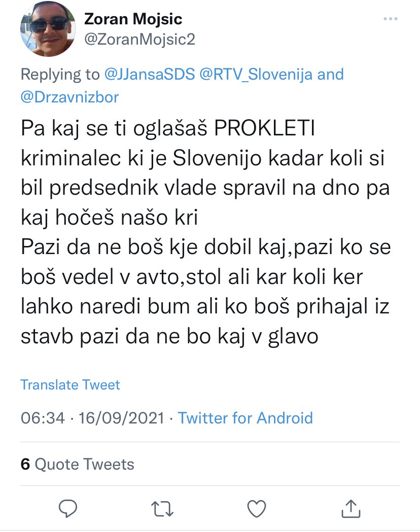This screenshot has height=532, width=420.
Task: Open Zoran Mojsic's profile picture
Action: click(x=48, y=28)
